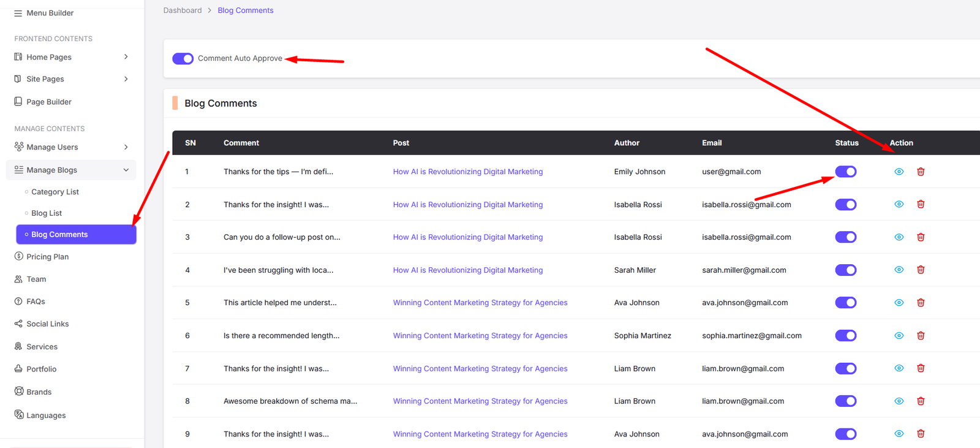Click the Social Links share icon
980x448 pixels.
[x=18, y=324]
